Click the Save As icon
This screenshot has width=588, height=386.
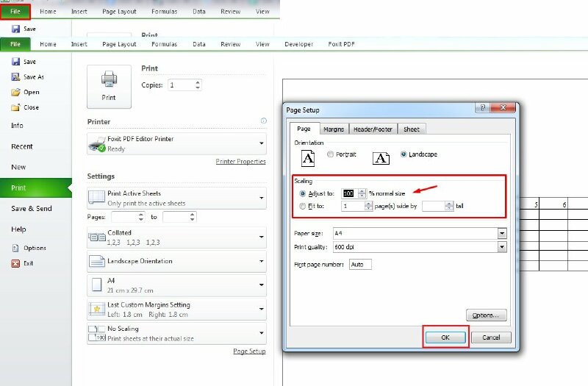(x=15, y=77)
